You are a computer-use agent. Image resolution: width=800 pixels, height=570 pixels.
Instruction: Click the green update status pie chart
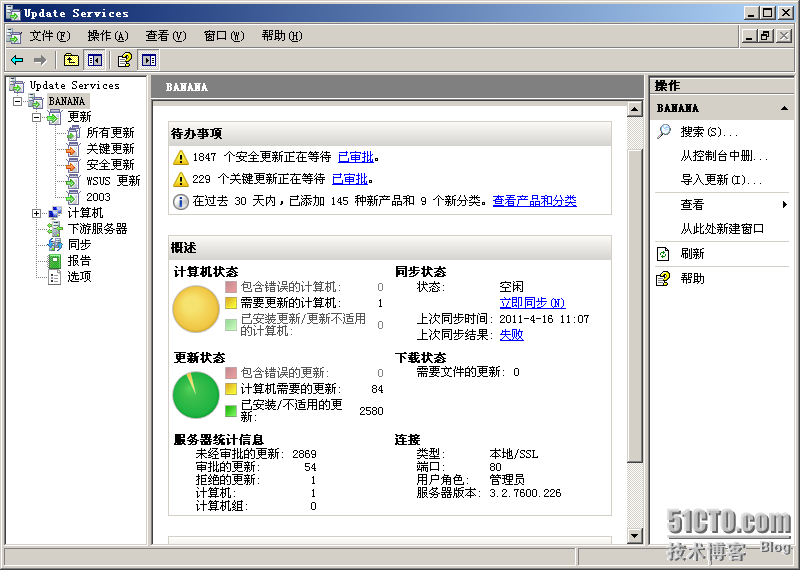(196, 395)
